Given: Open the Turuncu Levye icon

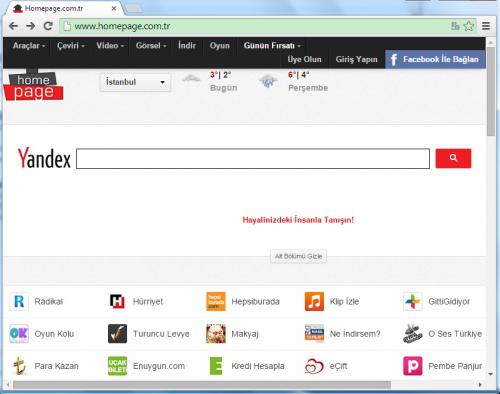Looking at the screenshot, I should tap(117, 334).
